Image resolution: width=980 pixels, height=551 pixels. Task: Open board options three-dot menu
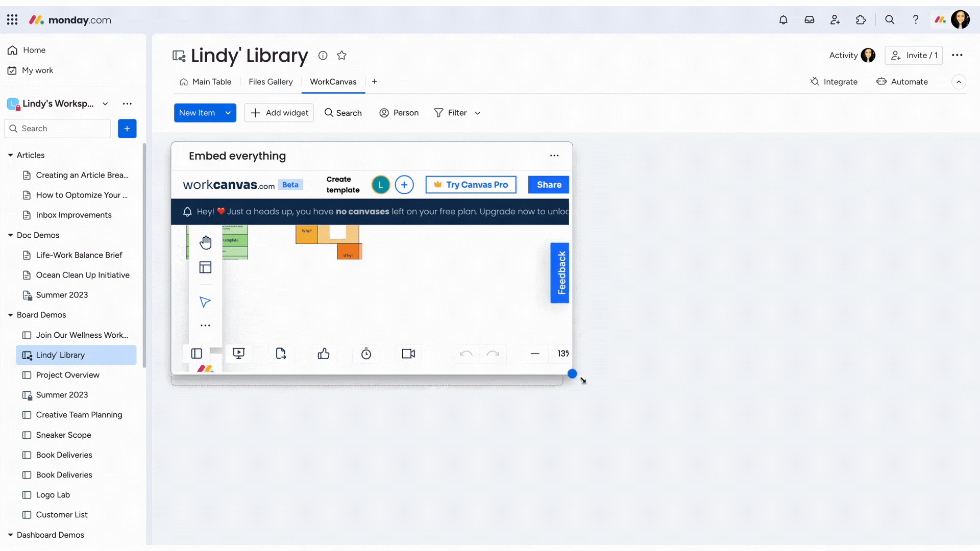click(x=957, y=55)
